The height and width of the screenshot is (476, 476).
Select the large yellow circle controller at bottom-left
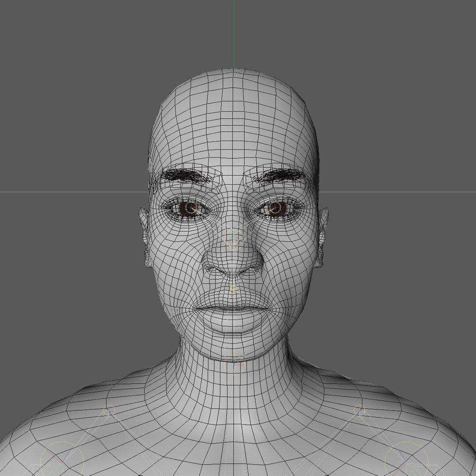(x=62, y=463)
